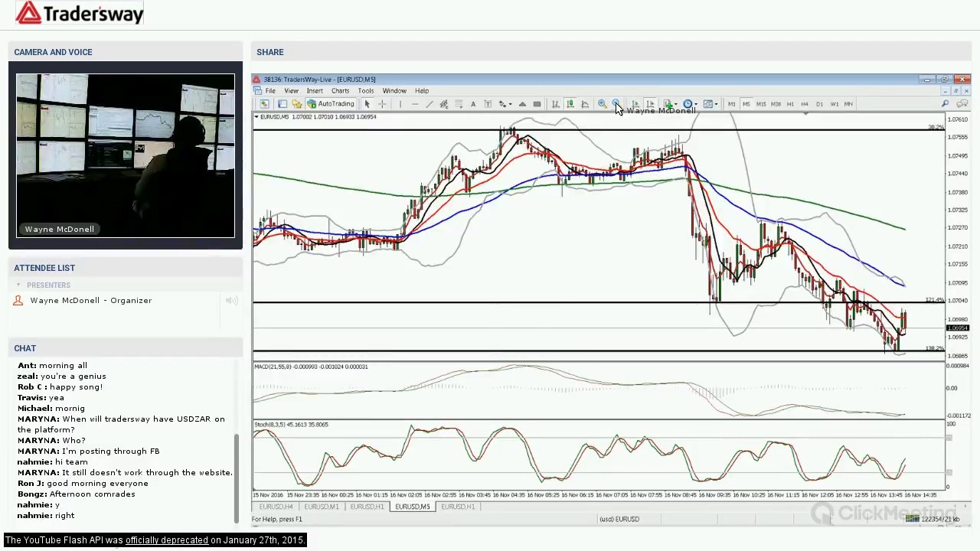Choose the Fibonacci retracement tool
This screenshot has height=551, width=980.
coord(459,103)
